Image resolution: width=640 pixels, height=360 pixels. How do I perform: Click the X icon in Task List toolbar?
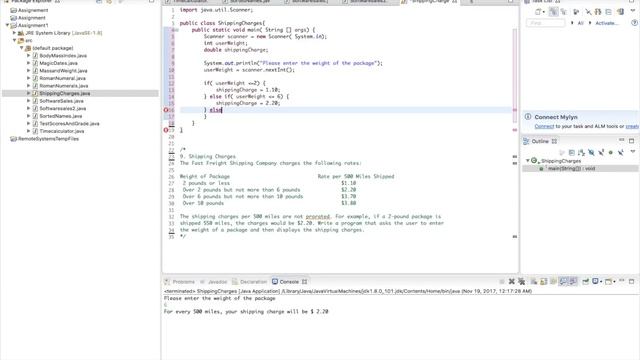[x=588, y=12]
